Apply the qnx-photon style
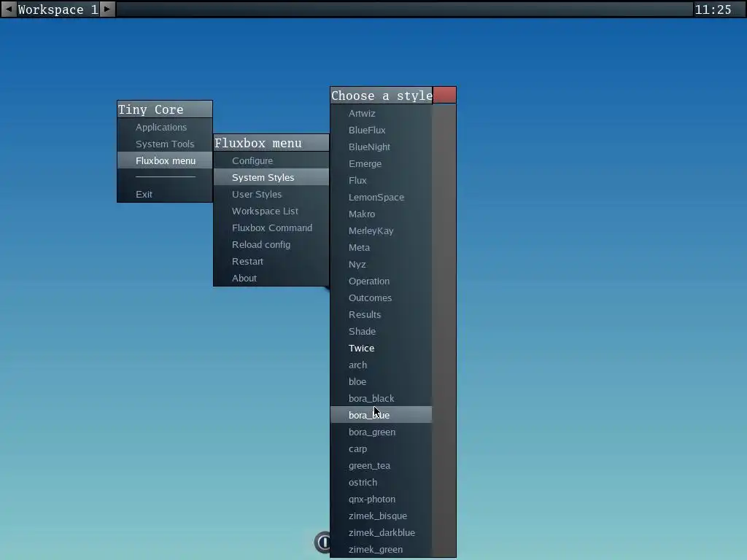Screen dimensions: 747x560 coord(381,499)
